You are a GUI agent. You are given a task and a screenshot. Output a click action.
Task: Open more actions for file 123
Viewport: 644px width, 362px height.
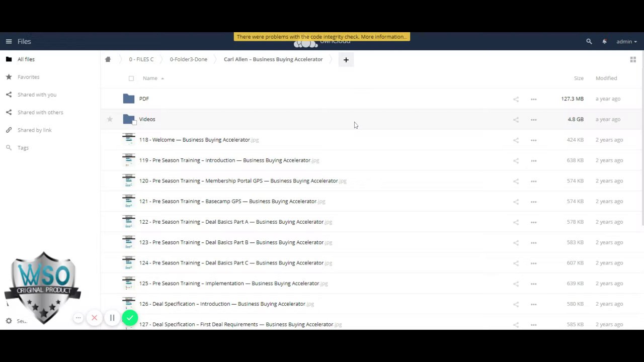pyautogui.click(x=534, y=243)
